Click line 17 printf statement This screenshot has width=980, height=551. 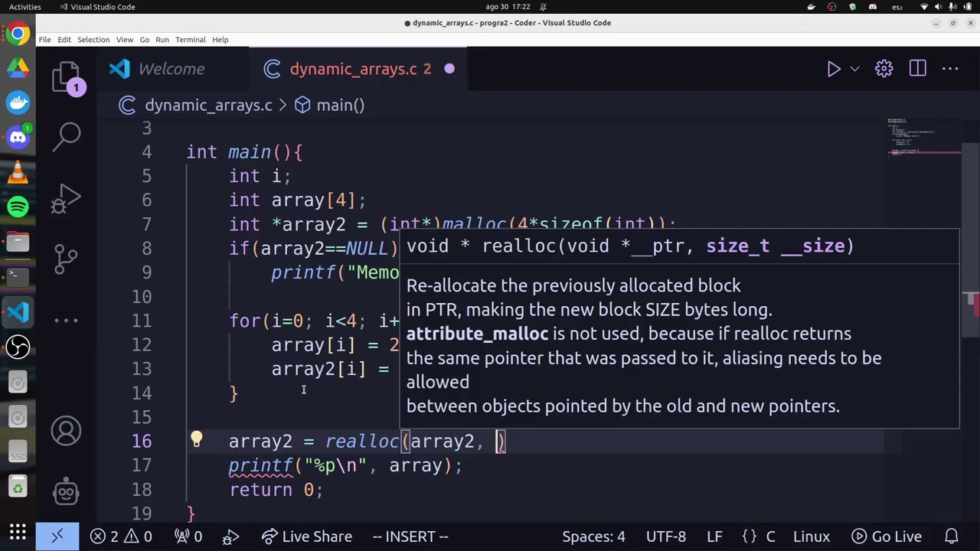[x=345, y=465]
